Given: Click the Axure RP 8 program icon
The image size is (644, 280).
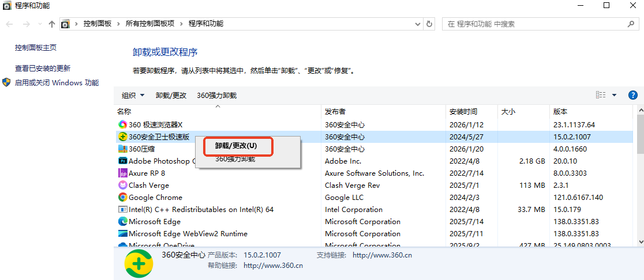Looking at the screenshot, I should click(x=123, y=173).
